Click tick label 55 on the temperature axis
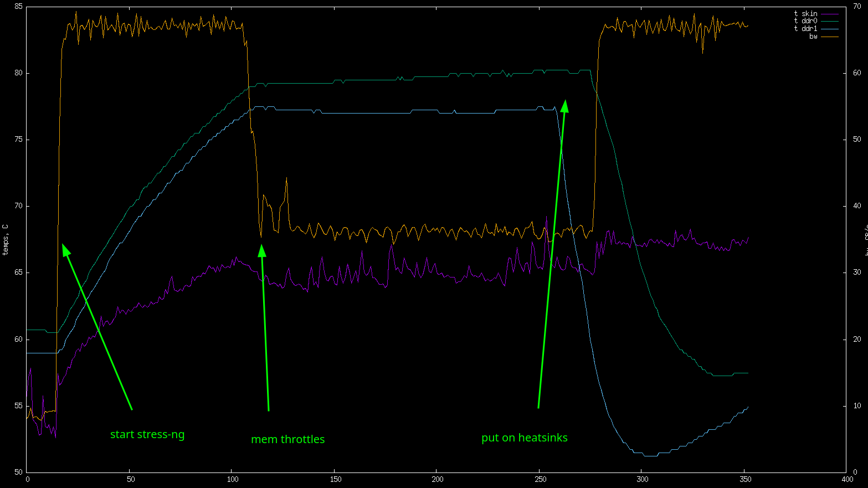The width and height of the screenshot is (868, 488). pos(19,406)
